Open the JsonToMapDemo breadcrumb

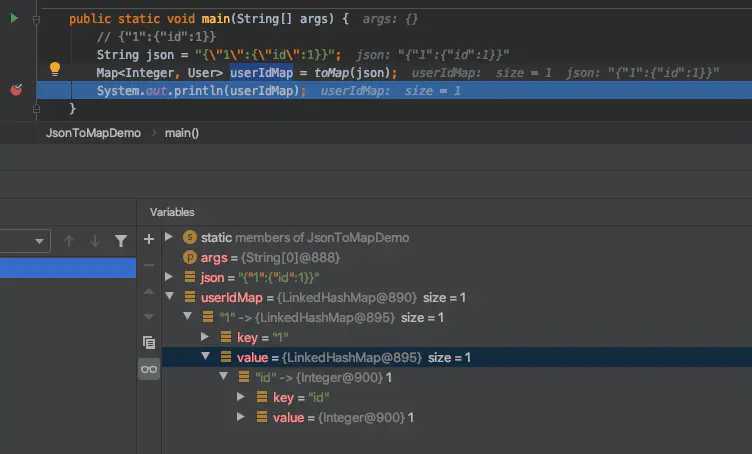pos(94,133)
